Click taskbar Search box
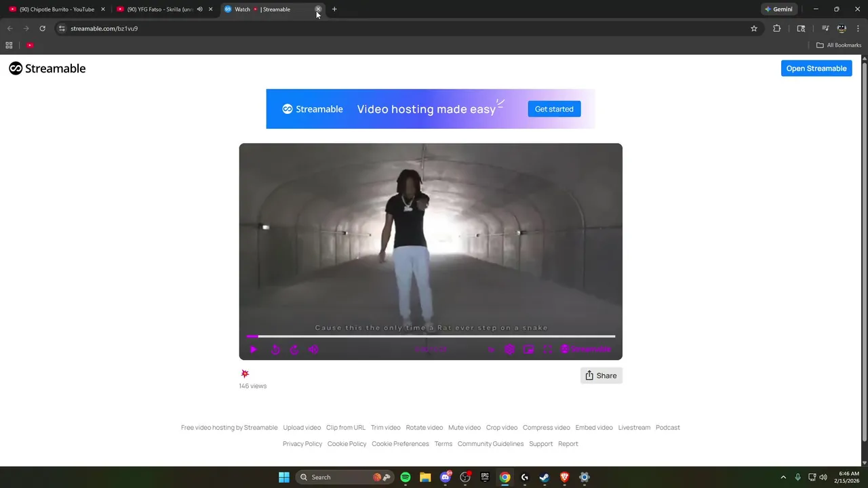Image resolution: width=868 pixels, height=488 pixels. coord(344,477)
